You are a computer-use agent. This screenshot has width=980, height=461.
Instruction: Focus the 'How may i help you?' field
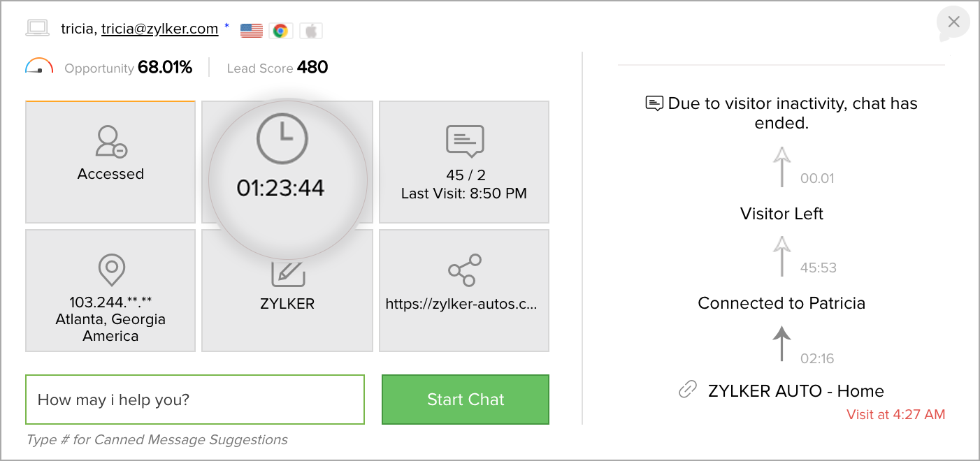pyautogui.click(x=195, y=400)
